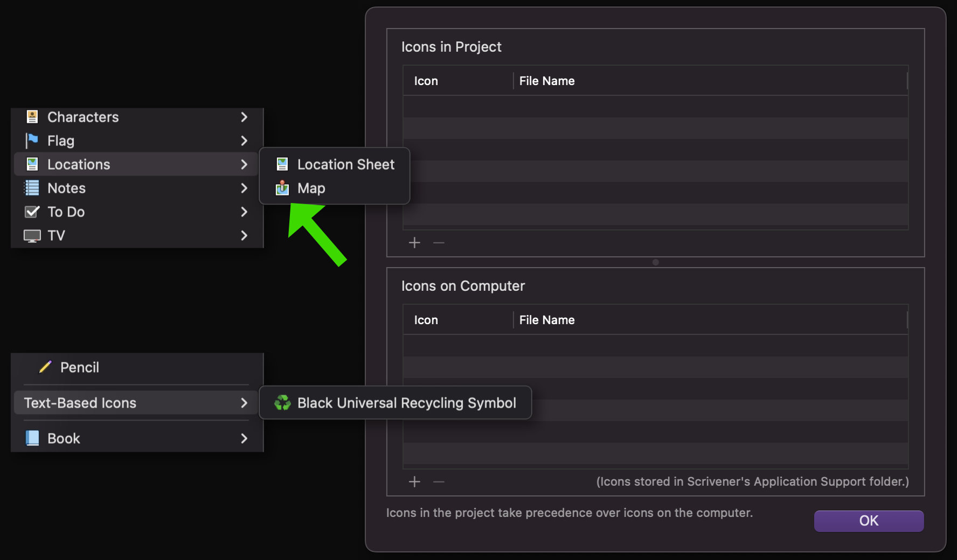Viewport: 957px width, 560px height.
Task: Choose Black Universal Recycling Symbol entry
Action: point(395,403)
